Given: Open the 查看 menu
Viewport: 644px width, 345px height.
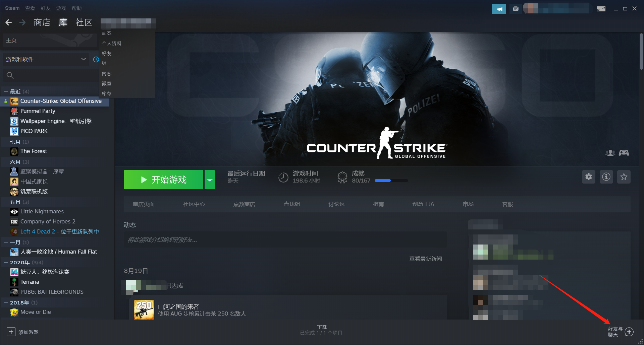Looking at the screenshot, I should tap(30, 8).
